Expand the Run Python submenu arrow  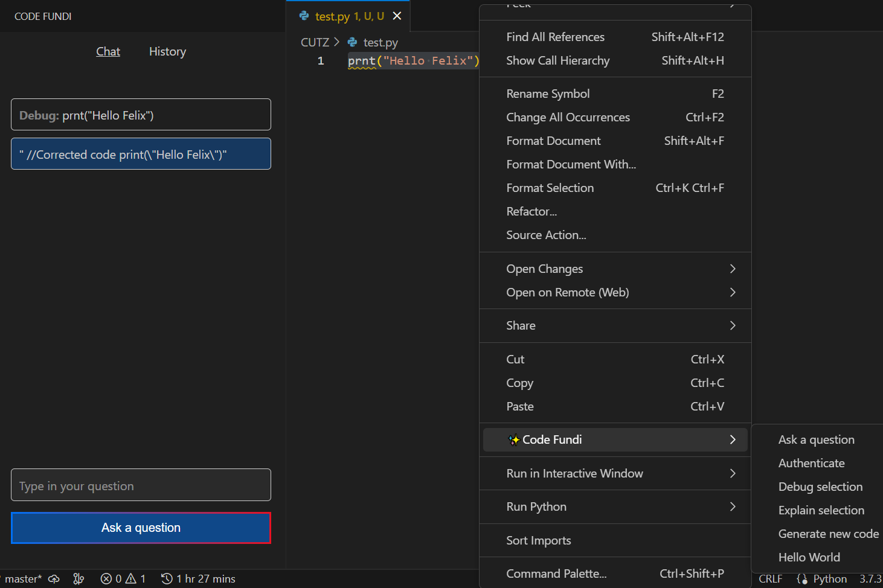pos(733,507)
